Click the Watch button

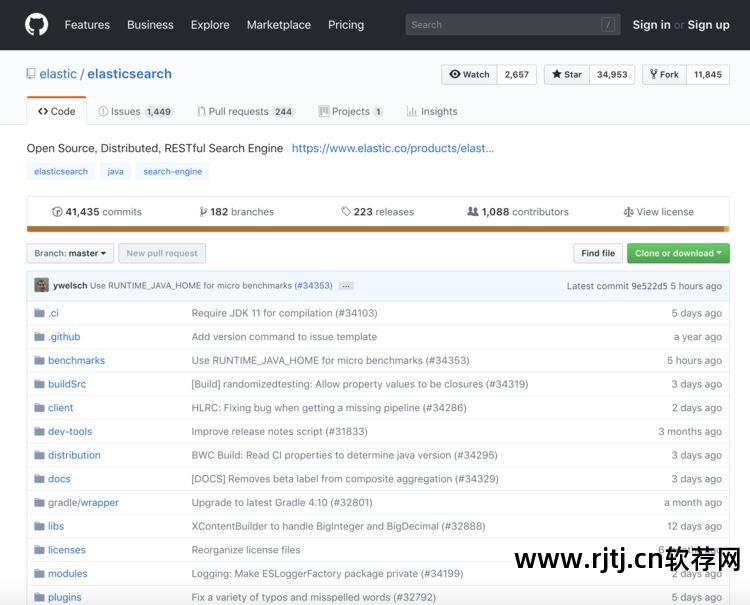point(469,75)
